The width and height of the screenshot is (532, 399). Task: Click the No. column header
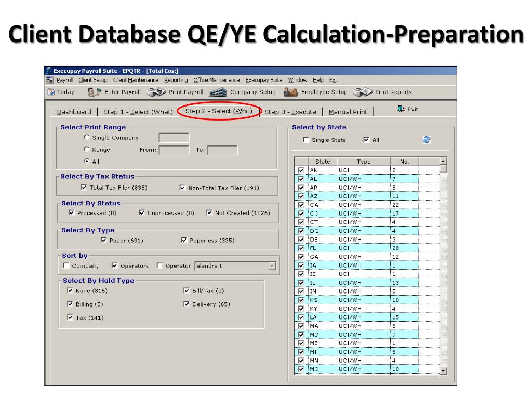[x=404, y=162]
